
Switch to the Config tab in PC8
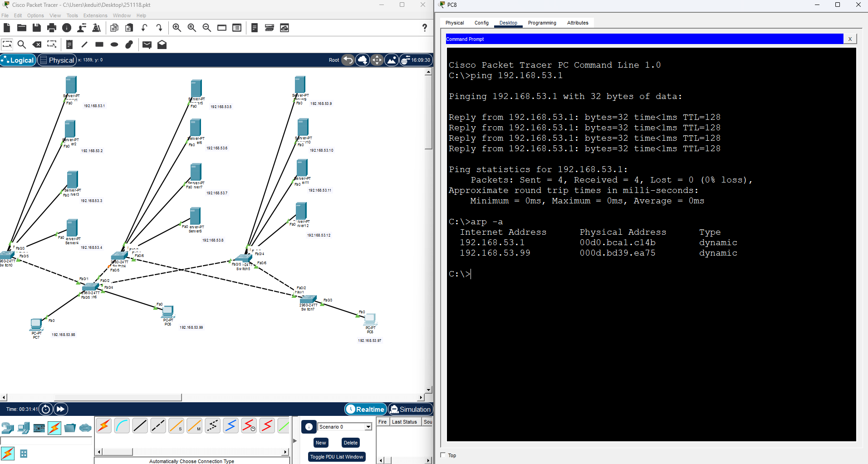(x=481, y=23)
